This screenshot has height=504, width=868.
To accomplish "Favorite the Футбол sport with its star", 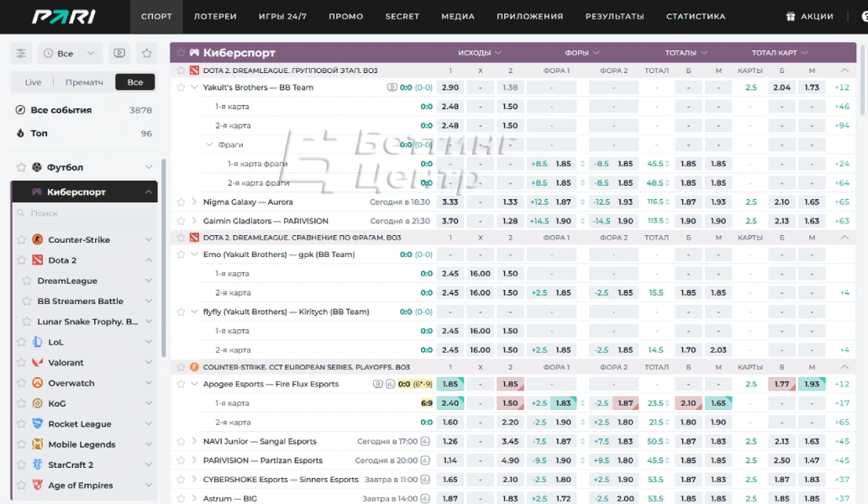I will pyautogui.click(x=21, y=167).
